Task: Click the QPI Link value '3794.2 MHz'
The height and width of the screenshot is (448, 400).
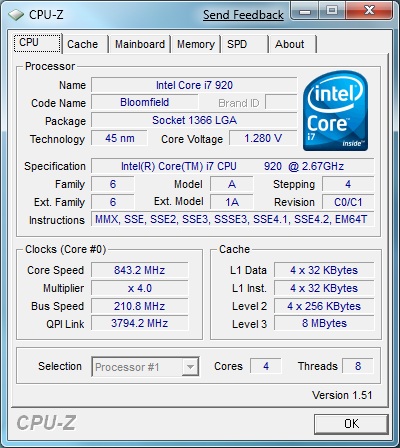Action: point(140,323)
